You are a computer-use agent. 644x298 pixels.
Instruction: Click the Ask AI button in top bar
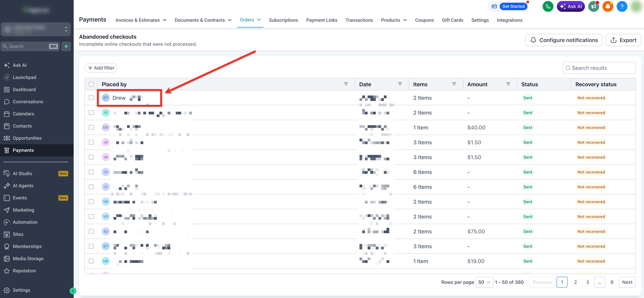coord(571,6)
